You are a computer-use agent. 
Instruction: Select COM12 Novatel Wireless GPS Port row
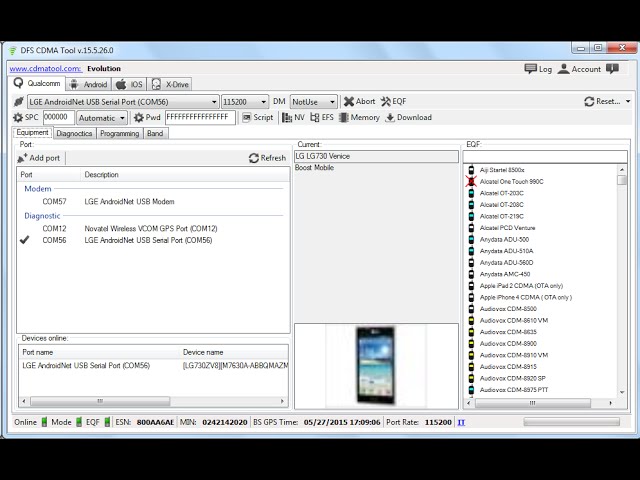click(151, 229)
